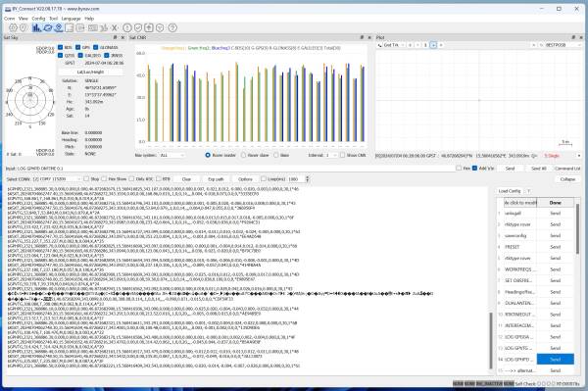Open the Language menu
588x391 pixels.
pos(71,19)
